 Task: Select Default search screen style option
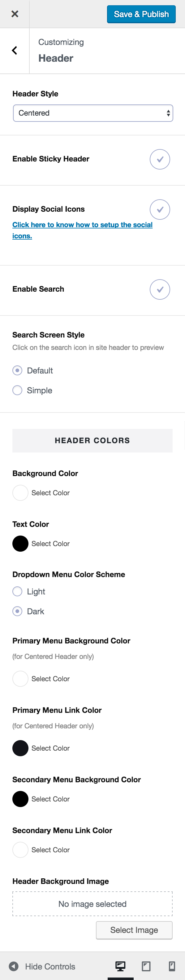tap(17, 370)
